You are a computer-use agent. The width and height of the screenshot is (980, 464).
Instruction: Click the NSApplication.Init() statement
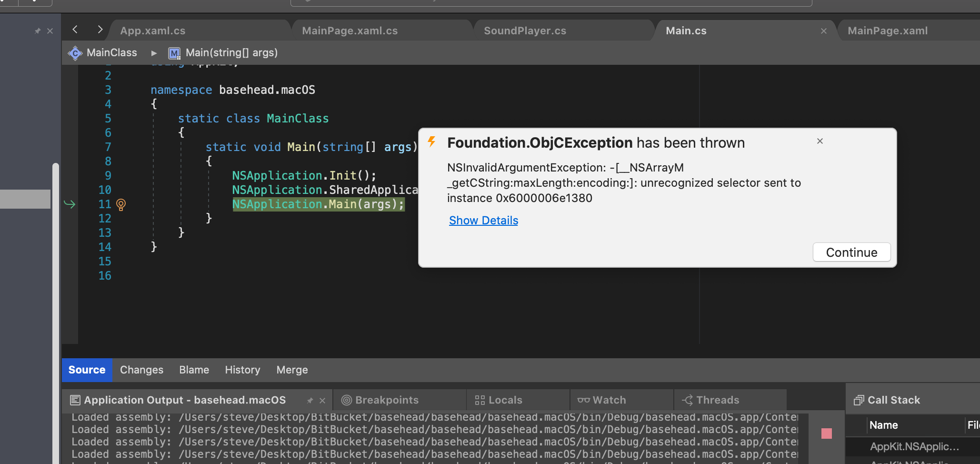[304, 176]
